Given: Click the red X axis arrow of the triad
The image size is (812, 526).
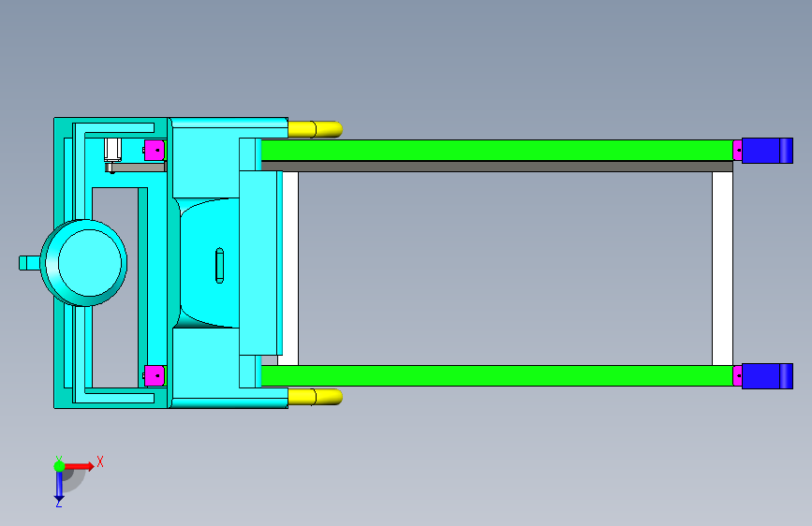Looking at the screenshot, I should (79, 466).
